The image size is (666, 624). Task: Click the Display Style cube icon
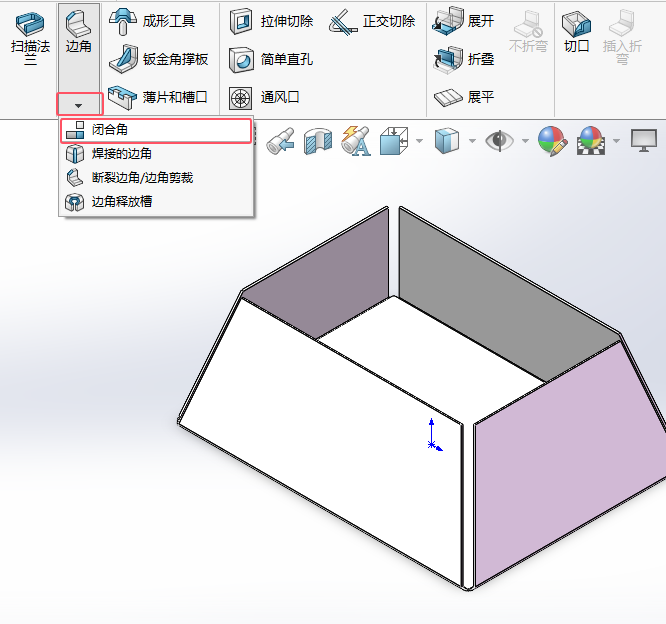447,141
